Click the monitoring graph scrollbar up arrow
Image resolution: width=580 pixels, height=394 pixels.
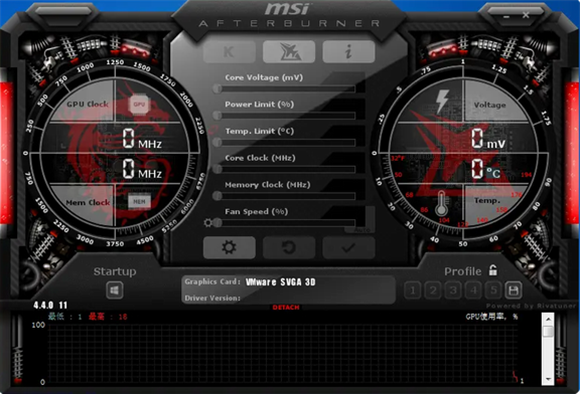[548, 319]
